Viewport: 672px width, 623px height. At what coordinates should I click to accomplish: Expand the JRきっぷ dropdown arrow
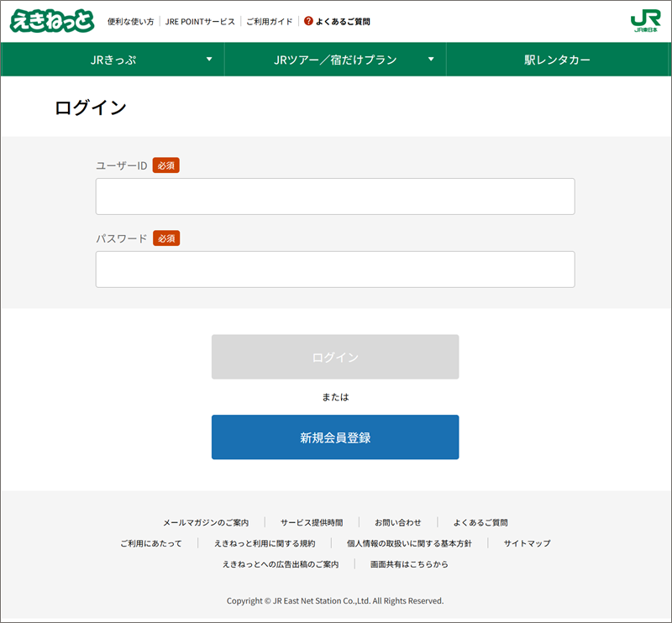pyautogui.click(x=209, y=60)
